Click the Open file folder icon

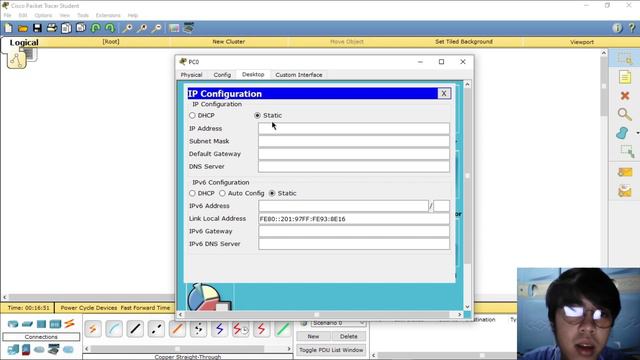[23, 28]
